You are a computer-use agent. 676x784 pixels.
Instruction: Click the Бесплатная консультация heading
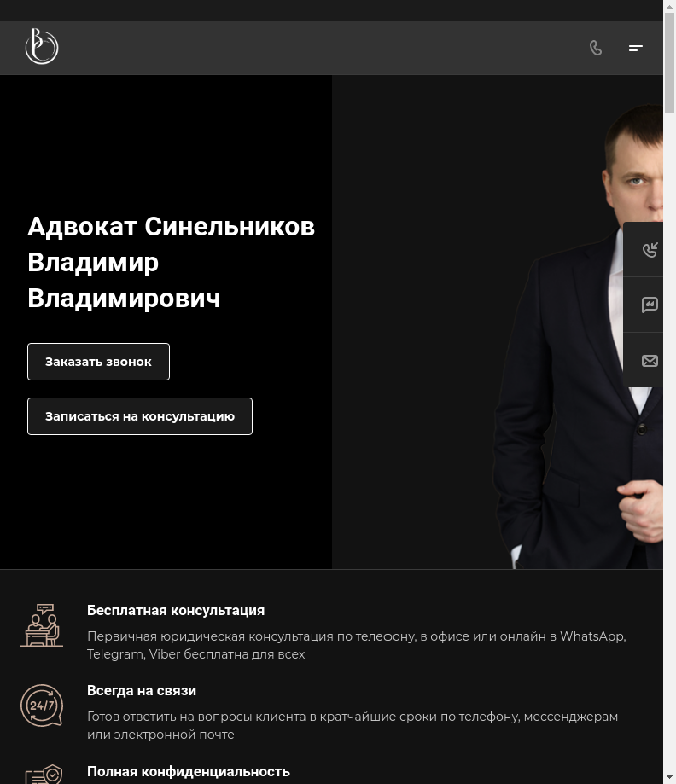[x=176, y=611]
